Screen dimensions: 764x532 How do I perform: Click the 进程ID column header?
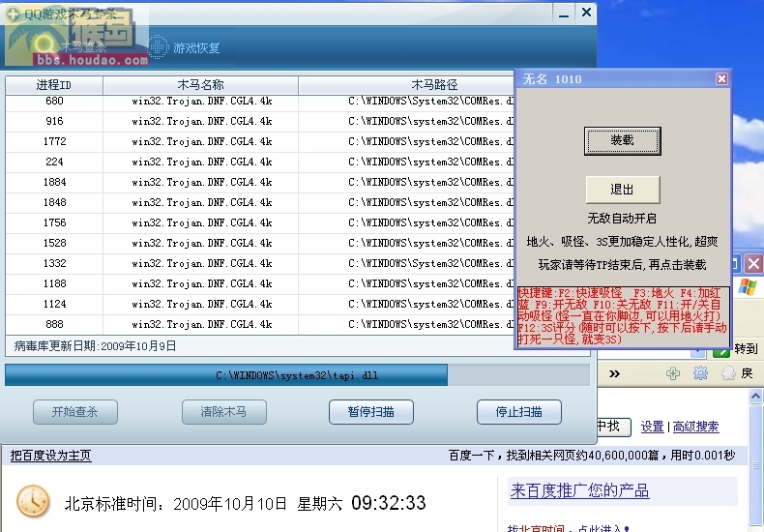coord(53,85)
